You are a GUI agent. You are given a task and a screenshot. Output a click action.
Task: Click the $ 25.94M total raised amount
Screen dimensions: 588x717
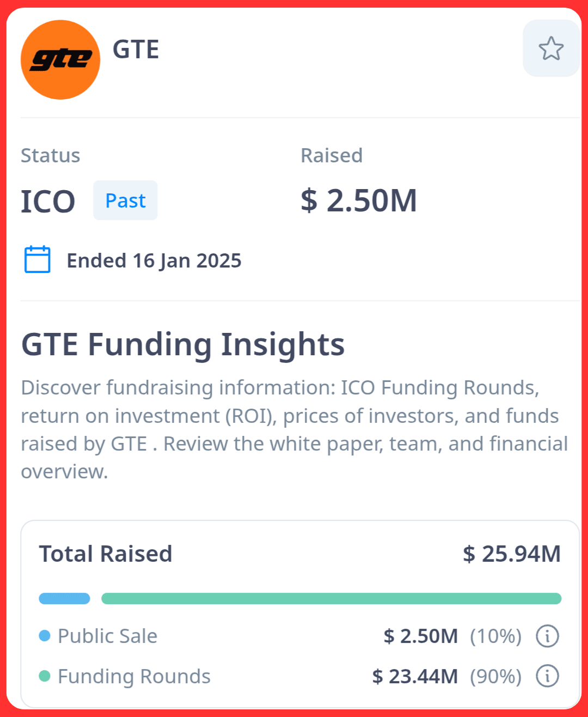[x=512, y=554]
